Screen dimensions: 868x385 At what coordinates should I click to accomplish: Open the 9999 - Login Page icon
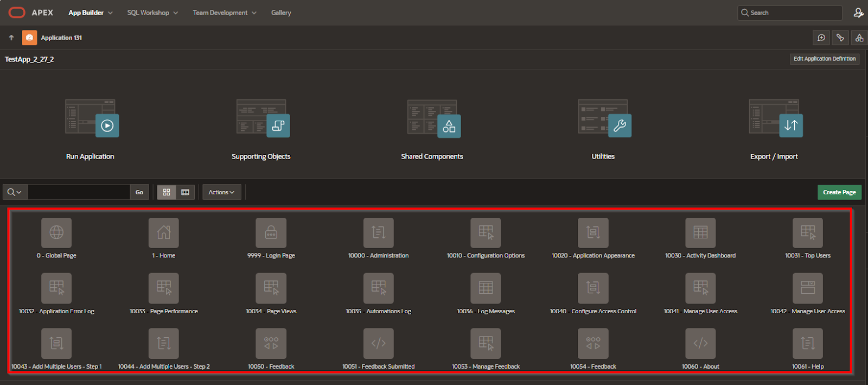click(x=271, y=232)
